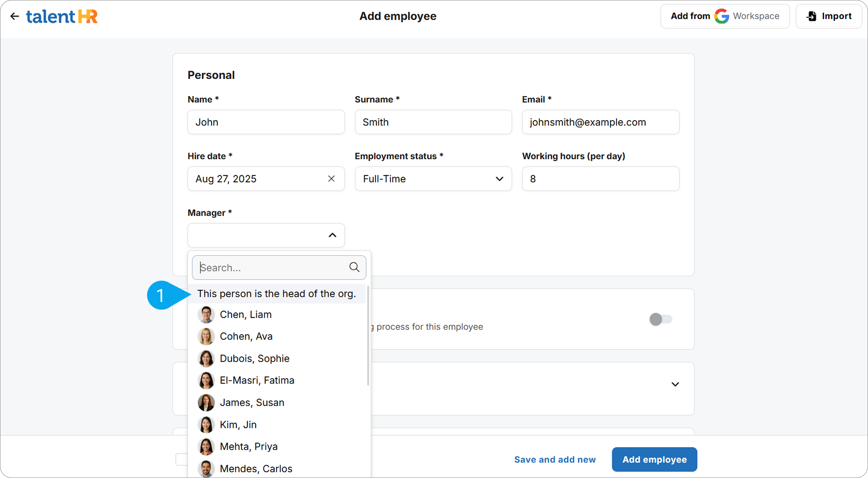Choose Cohen, Ava as manager
868x478 pixels.
pyautogui.click(x=246, y=336)
